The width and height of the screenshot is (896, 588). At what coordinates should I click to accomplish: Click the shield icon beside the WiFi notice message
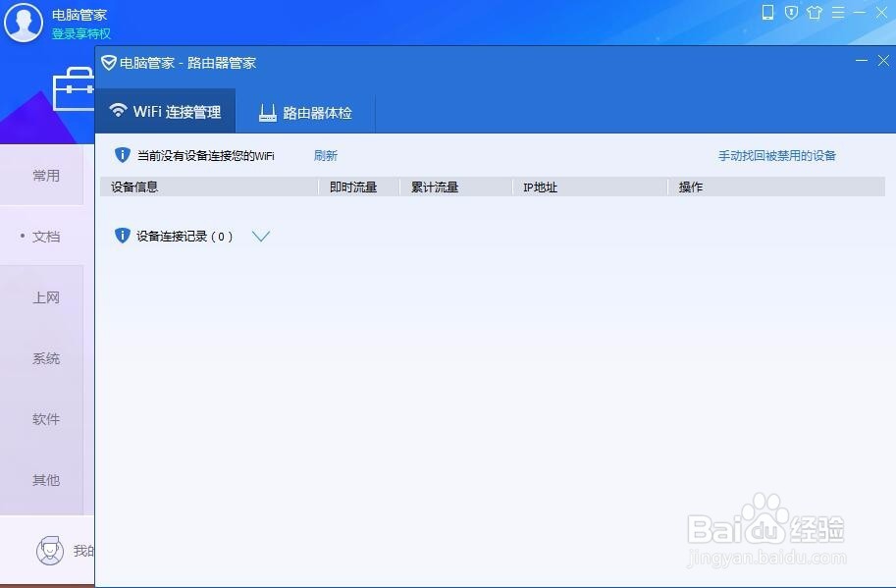(x=122, y=154)
